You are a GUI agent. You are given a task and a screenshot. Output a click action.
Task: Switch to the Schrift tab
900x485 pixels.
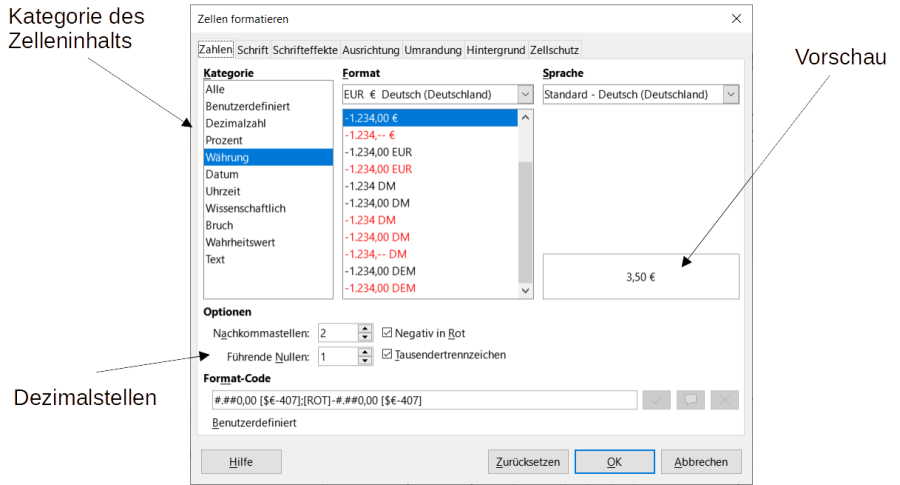pyautogui.click(x=252, y=49)
